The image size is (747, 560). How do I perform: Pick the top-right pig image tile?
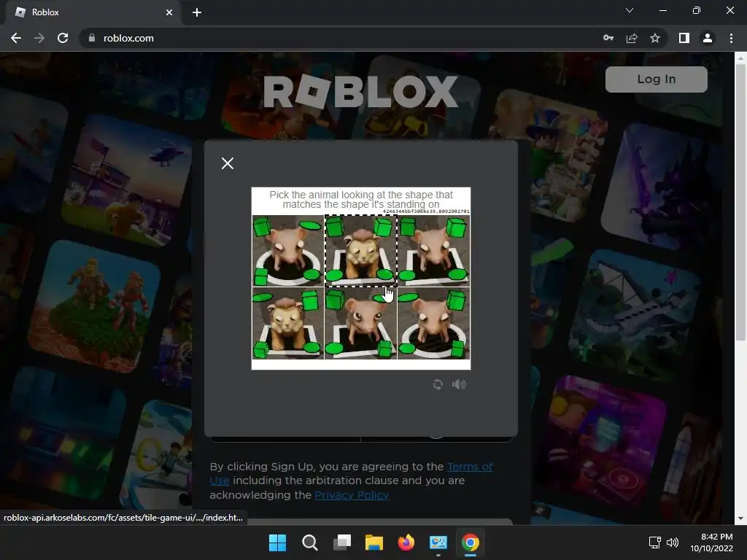433,251
